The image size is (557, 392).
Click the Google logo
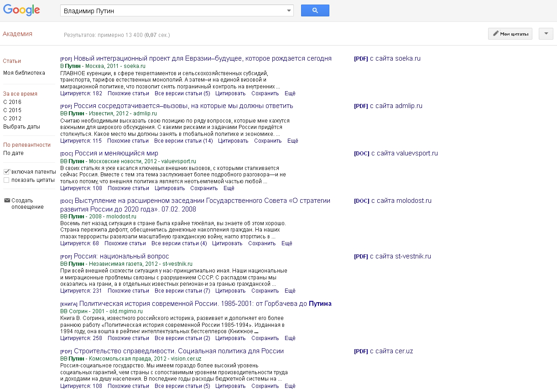[21, 10]
